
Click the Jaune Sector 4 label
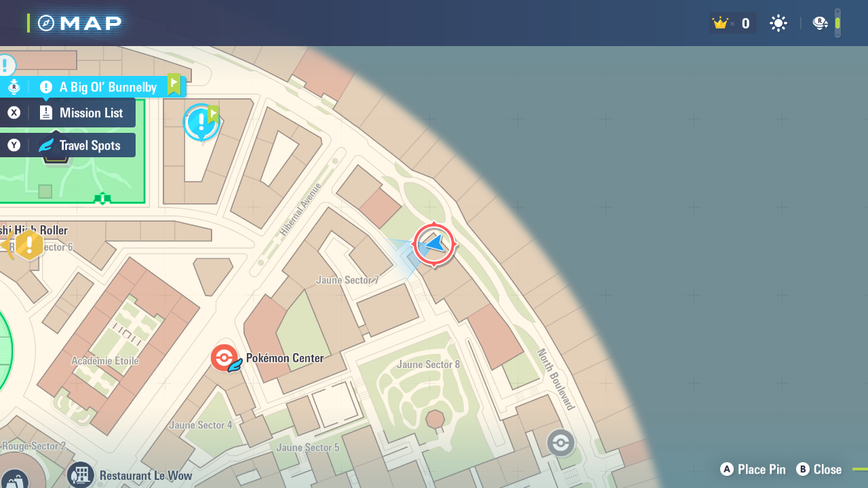point(201,425)
